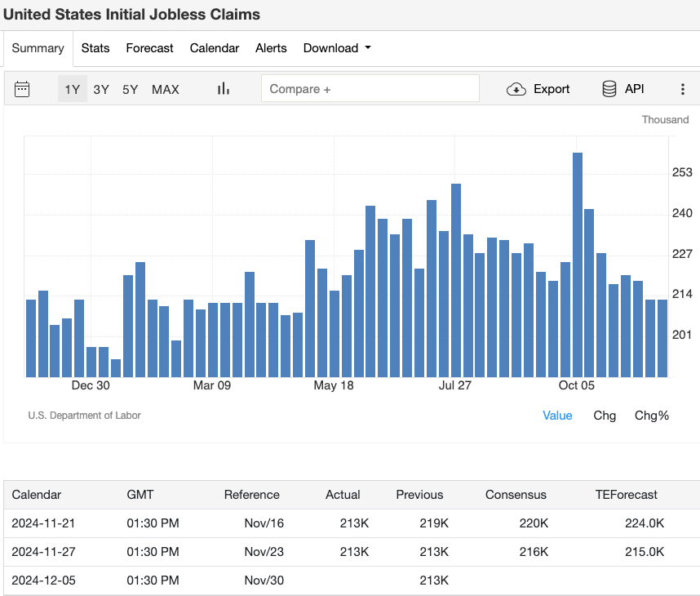Click the Export cloud download icon
Image resolution: width=700 pixels, height=596 pixels.
(x=516, y=89)
